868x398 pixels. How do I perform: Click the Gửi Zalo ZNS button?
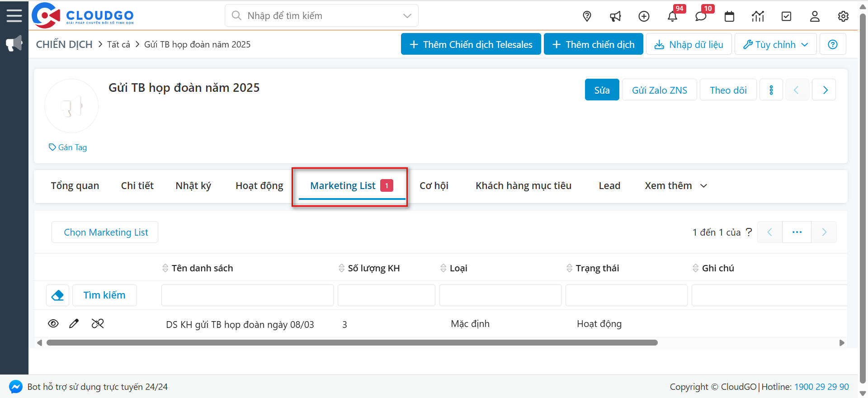(x=659, y=90)
